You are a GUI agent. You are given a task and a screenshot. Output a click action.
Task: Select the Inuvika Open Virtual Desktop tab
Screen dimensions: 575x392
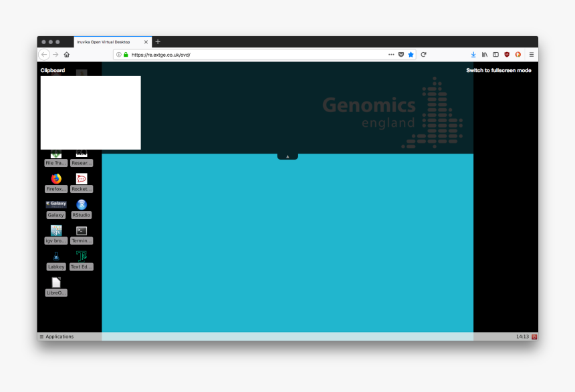(x=112, y=42)
